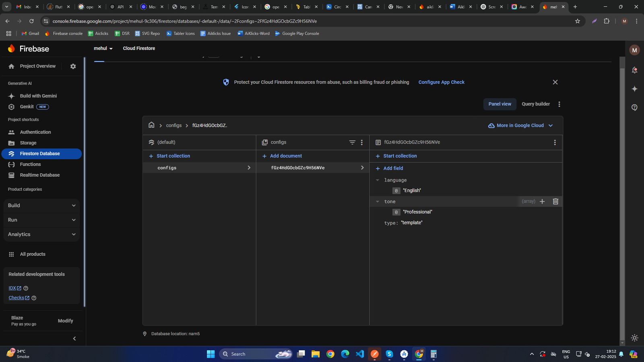Open filter icon in configs column
Viewport: 644px width, 362px height.
pos(352,142)
